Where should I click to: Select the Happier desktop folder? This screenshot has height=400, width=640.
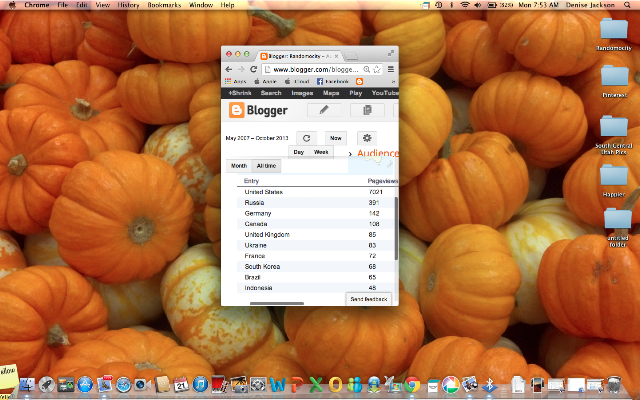(x=613, y=180)
